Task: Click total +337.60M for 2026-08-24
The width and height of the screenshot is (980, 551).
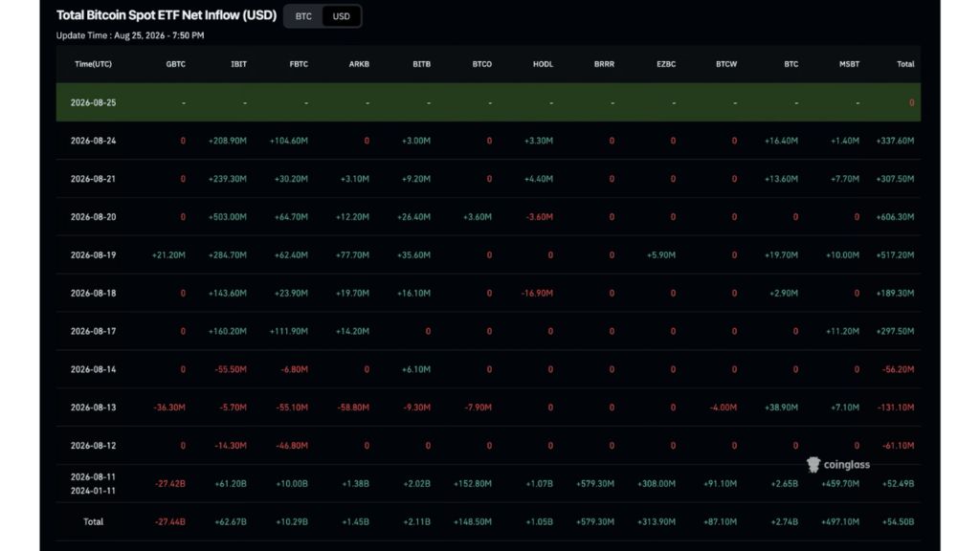Action: [895, 141]
